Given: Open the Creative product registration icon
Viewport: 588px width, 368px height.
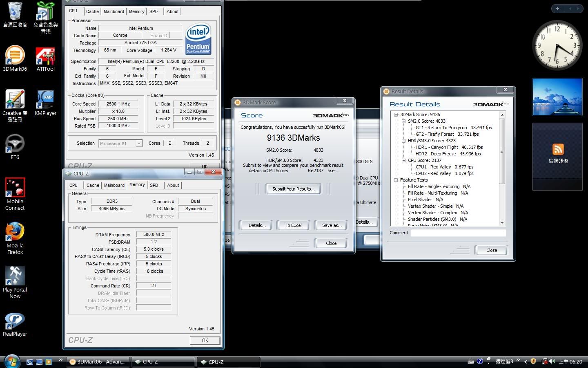Looking at the screenshot, I should 15,105.
